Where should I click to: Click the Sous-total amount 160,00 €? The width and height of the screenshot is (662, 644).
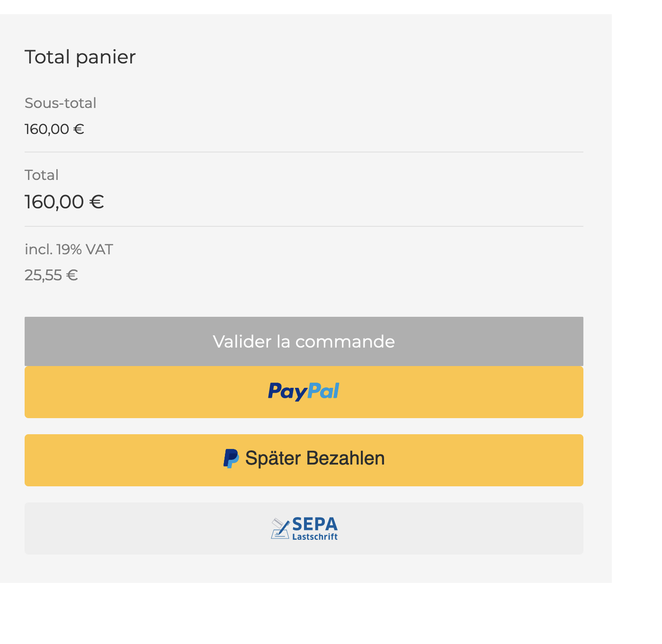click(54, 129)
